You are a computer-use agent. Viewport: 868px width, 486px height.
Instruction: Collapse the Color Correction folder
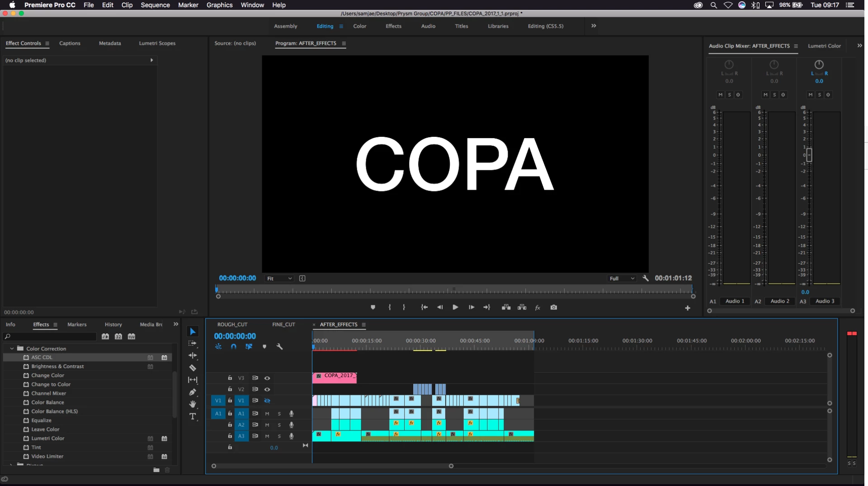point(12,349)
